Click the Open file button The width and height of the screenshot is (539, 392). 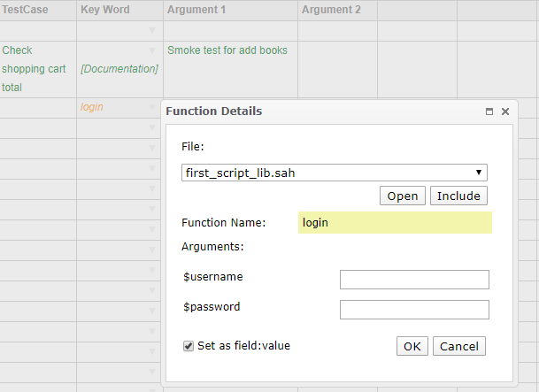pyautogui.click(x=402, y=196)
